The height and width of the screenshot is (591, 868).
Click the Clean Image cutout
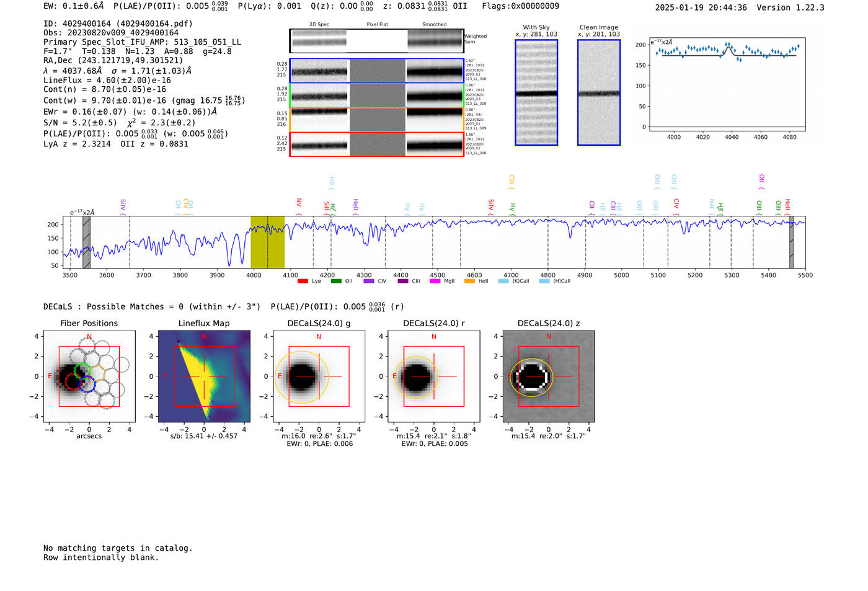point(599,92)
